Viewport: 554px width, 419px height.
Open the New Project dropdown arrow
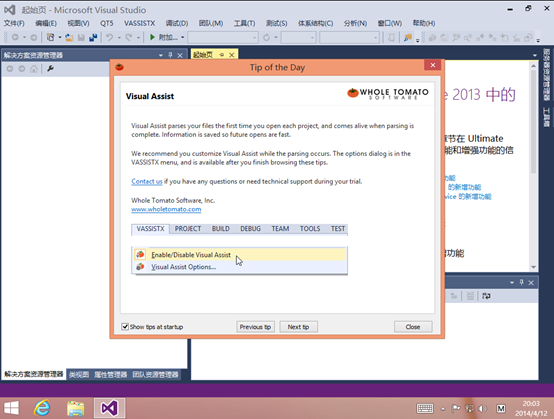coord(60,37)
